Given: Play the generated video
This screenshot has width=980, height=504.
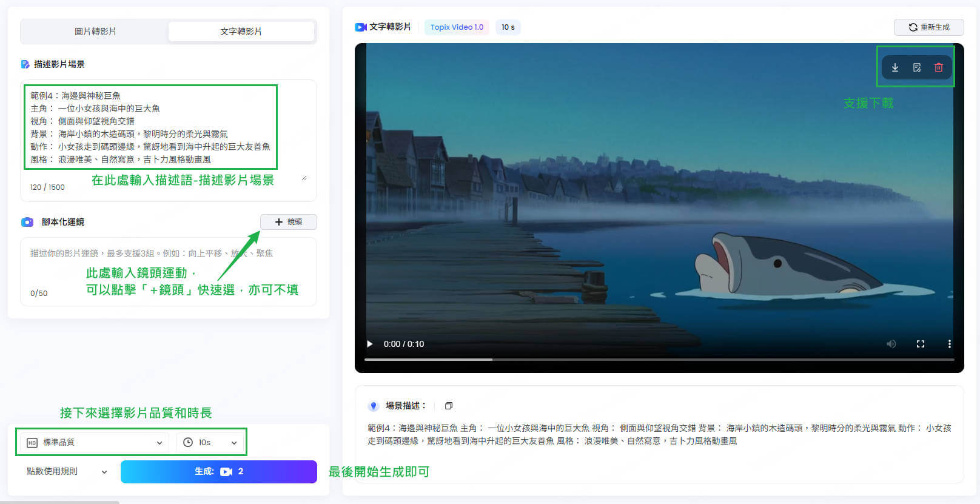Looking at the screenshot, I should (369, 344).
